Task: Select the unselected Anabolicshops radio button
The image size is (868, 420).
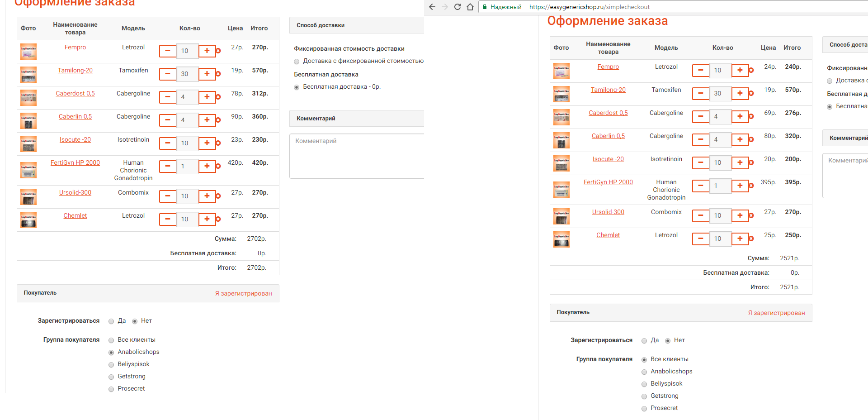Action: (644, 372)
